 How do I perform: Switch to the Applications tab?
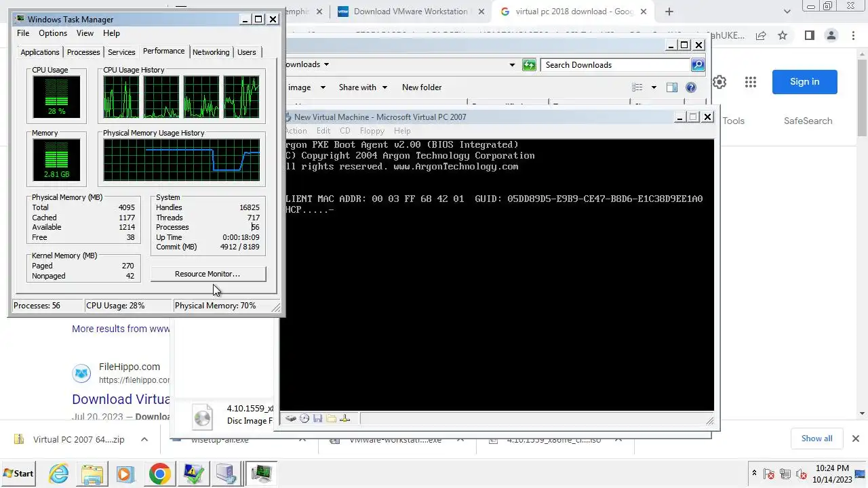point(40,52)
